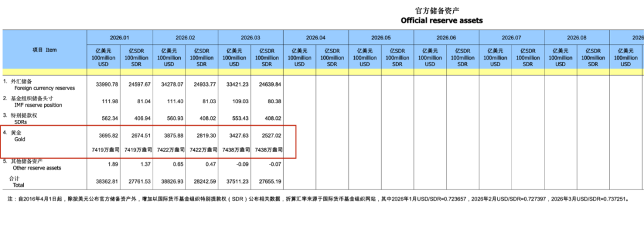Select the 2026.04 month header
Image resolution: width=644 pixels, height=226 pixels.
point(316,38)
